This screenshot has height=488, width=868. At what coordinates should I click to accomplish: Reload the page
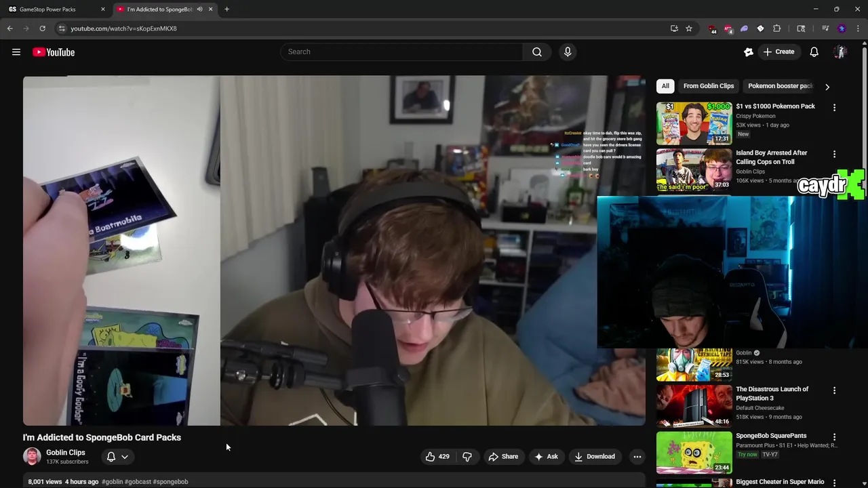tap(42, 28)
